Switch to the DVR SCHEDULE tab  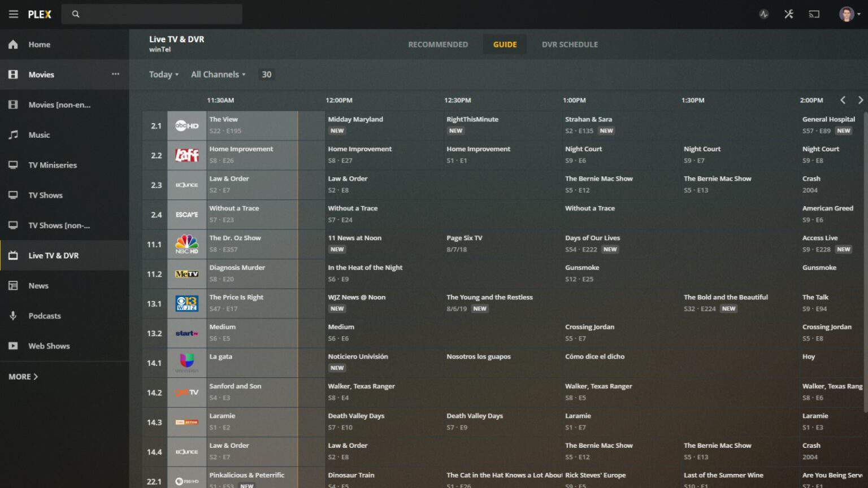pyautogui.click(x=569, y=44)
